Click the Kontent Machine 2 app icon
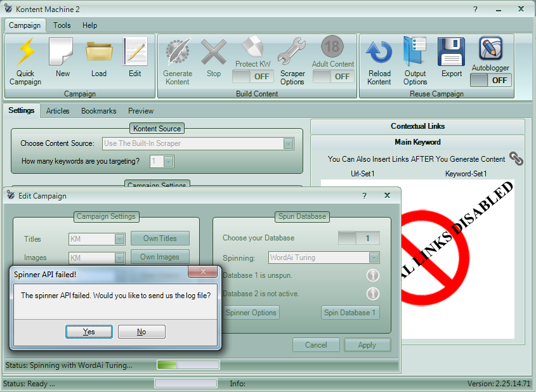Screen dimensions: 536x392 8,8
